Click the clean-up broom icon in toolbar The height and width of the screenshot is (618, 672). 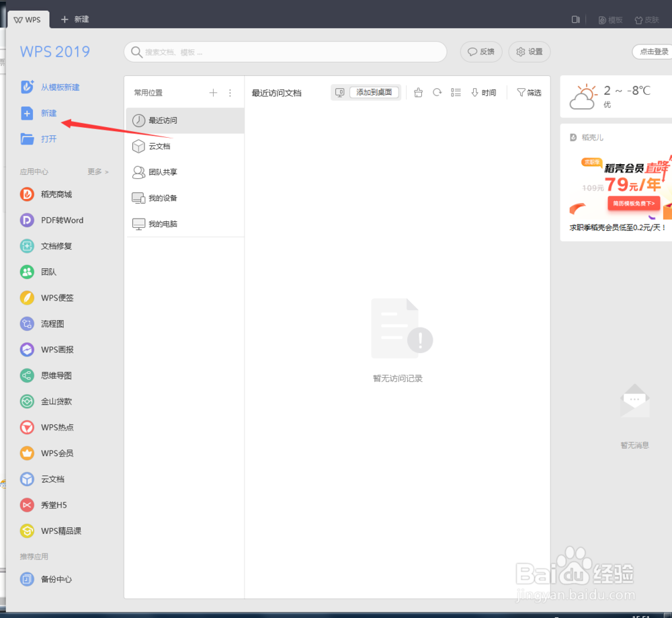(x=418, y=93)
